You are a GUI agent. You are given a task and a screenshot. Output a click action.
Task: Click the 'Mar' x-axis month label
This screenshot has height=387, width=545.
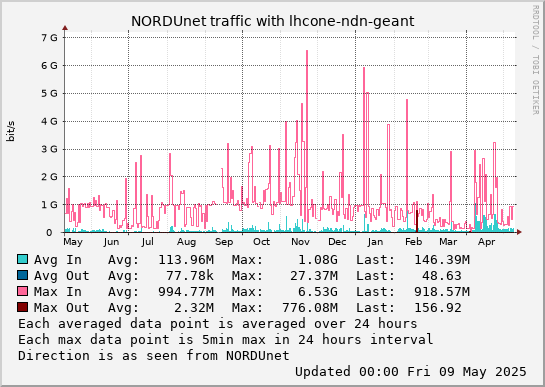point(448,242)
